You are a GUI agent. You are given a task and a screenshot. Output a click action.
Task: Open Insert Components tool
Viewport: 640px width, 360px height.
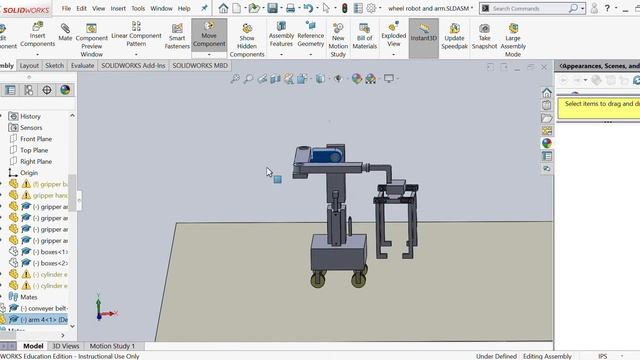coord(37,35)
